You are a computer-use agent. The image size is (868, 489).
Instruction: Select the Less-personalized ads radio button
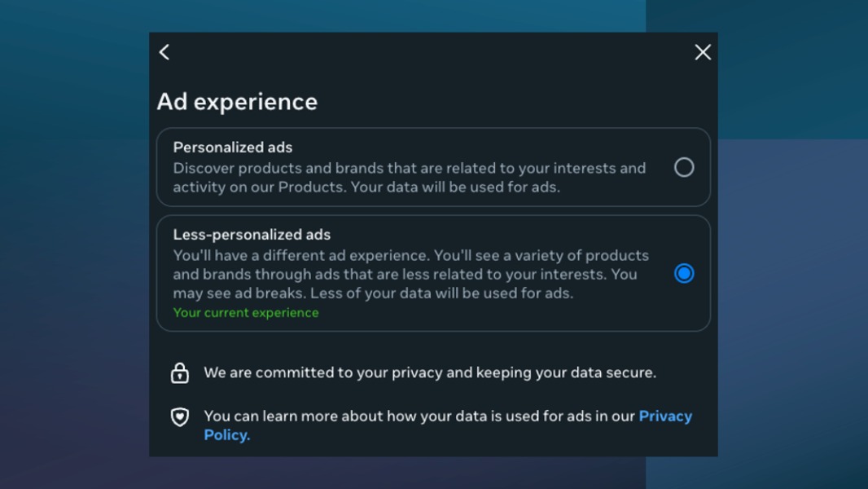tap(684, 273)
